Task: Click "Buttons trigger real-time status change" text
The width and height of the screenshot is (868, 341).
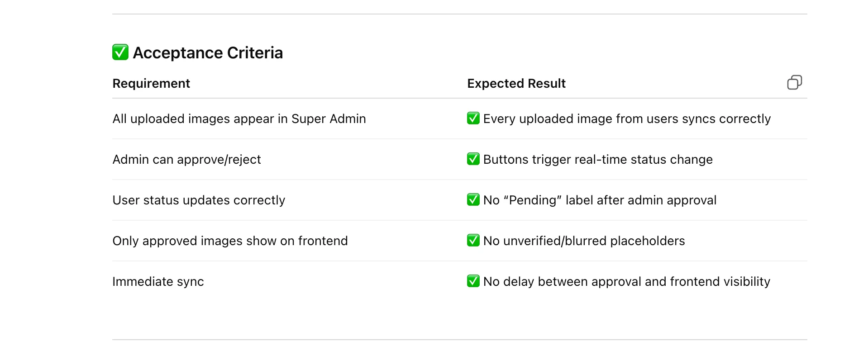Action: coord(598,160)
